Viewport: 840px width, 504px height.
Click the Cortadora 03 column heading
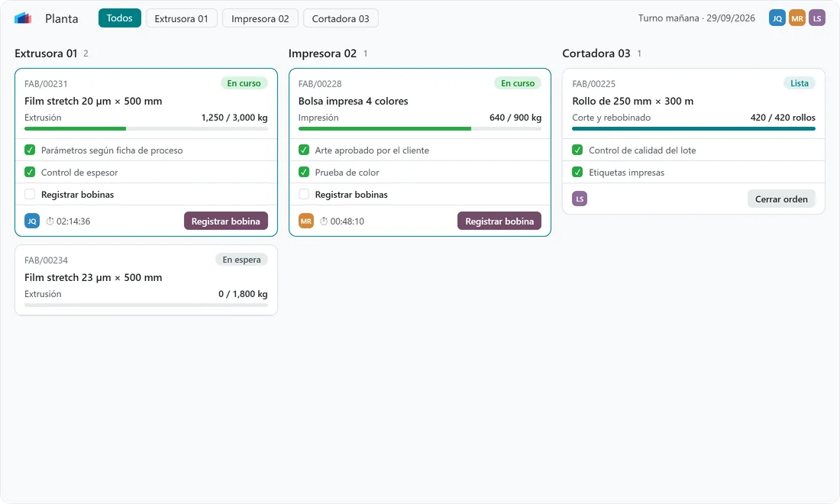click(596, 53)
